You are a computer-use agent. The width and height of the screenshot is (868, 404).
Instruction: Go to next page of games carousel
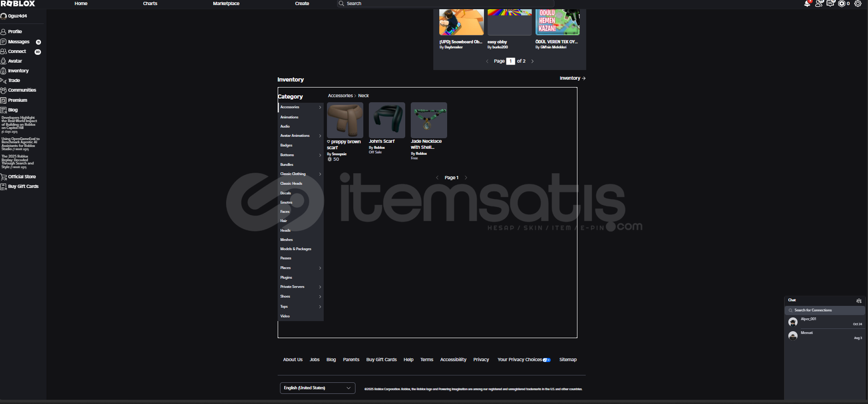click(x=533, y=61)
